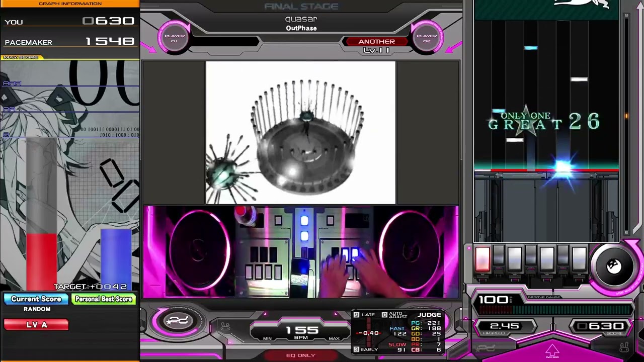Click the artist name "OutPhase"
Viewport: 644px width, 362px height.
[x=301, y=28]
